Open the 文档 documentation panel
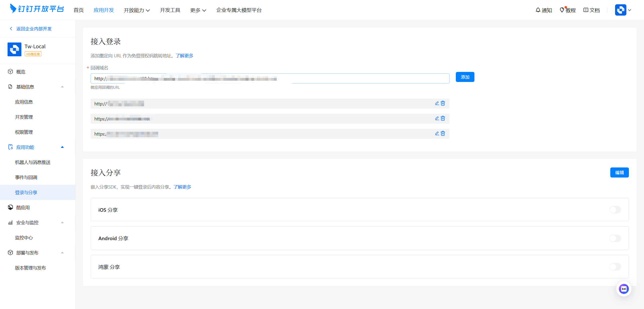This screenshot has height=309, width=644. click(x=591, y=10)
